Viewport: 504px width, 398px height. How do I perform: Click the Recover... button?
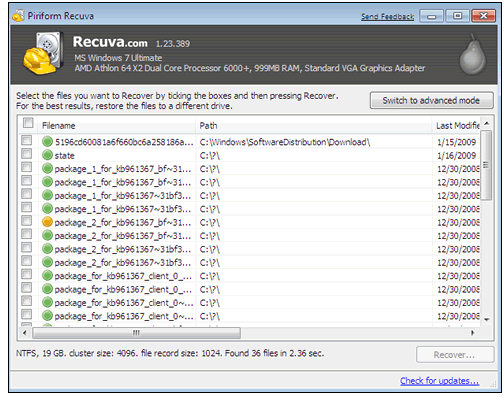coord(455,355)
